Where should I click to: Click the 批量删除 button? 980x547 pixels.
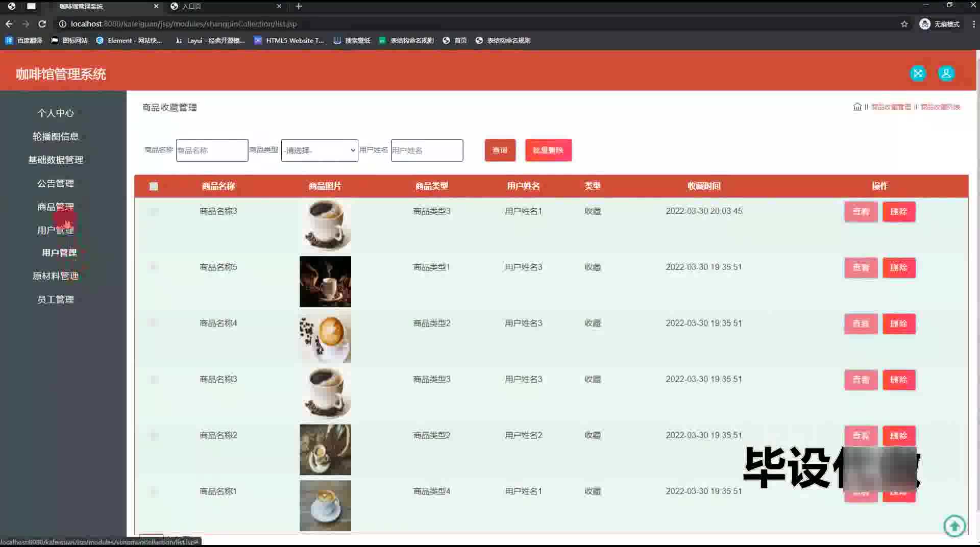[x=548, y=150]
